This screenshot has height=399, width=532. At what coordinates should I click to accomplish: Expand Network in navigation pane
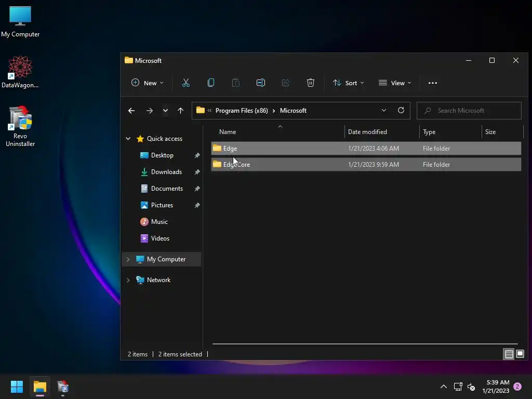128,280
